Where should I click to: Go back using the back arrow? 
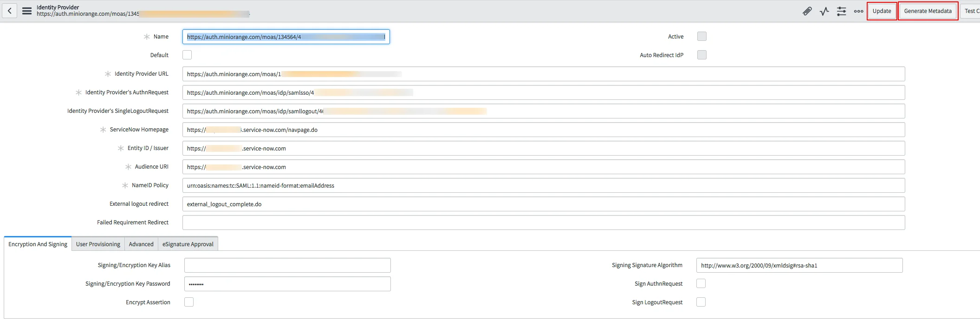pyautogui.click(x=10, y=11)
